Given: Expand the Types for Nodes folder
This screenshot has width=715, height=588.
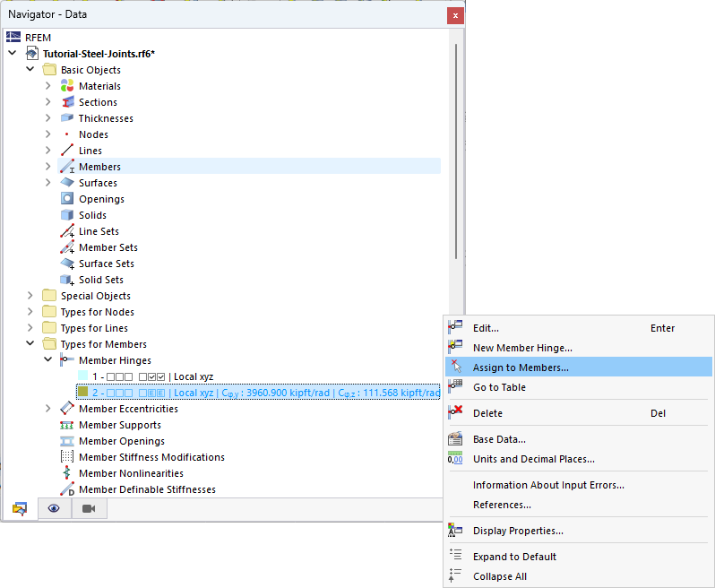Looking at the screenshot, I should (30, 312).
